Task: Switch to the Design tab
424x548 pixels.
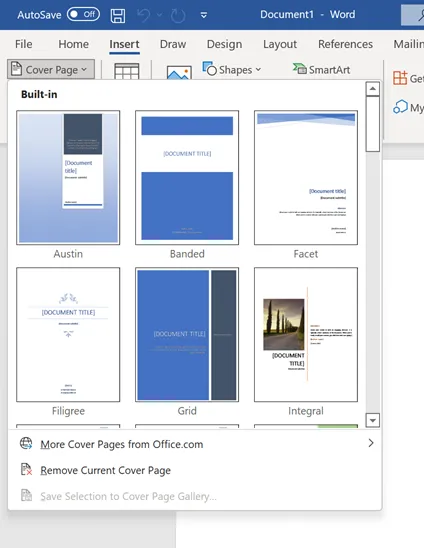Action: click(x=224, y=44)
